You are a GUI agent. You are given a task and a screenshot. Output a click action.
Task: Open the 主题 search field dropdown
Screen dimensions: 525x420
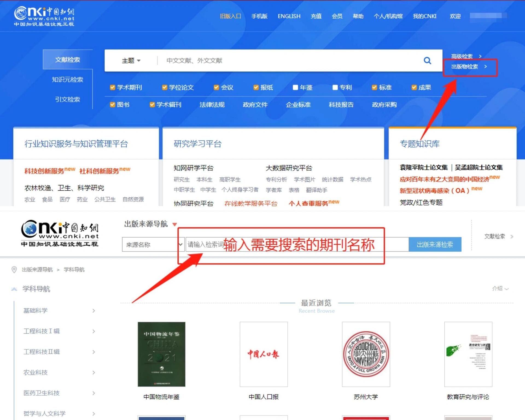[x=131, y=60]
